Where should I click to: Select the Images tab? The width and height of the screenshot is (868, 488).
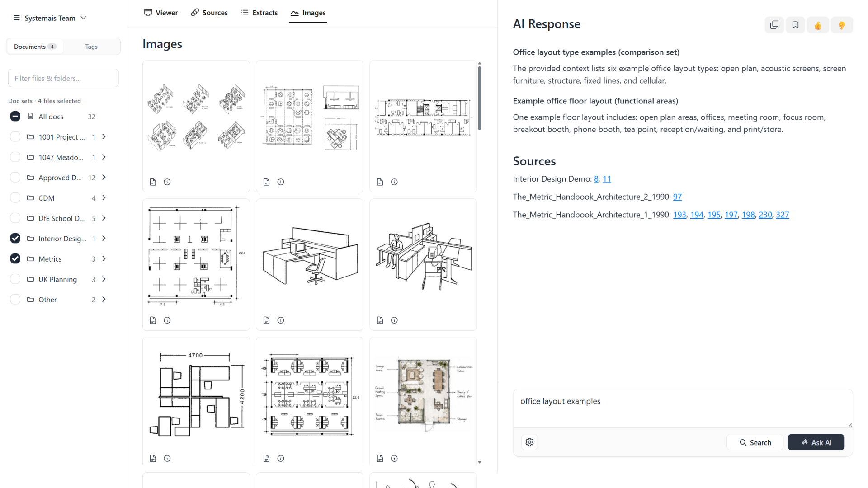point(308,13)
